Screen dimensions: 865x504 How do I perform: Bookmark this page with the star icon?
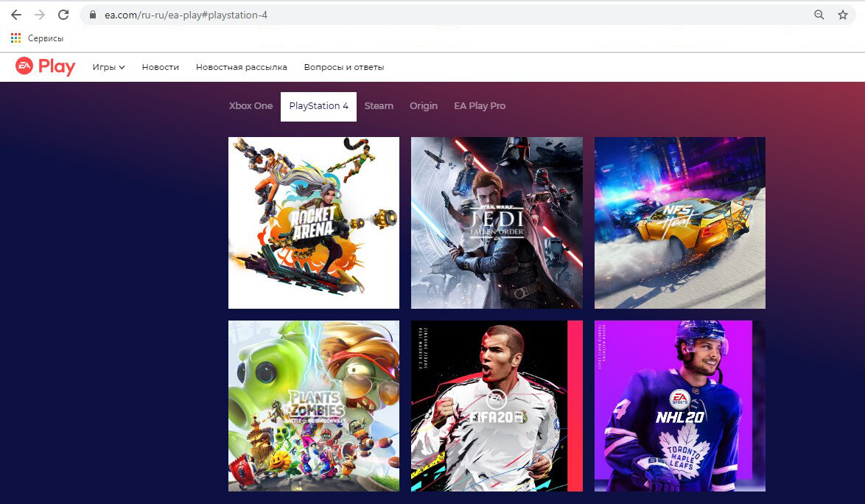coord(842,15)
